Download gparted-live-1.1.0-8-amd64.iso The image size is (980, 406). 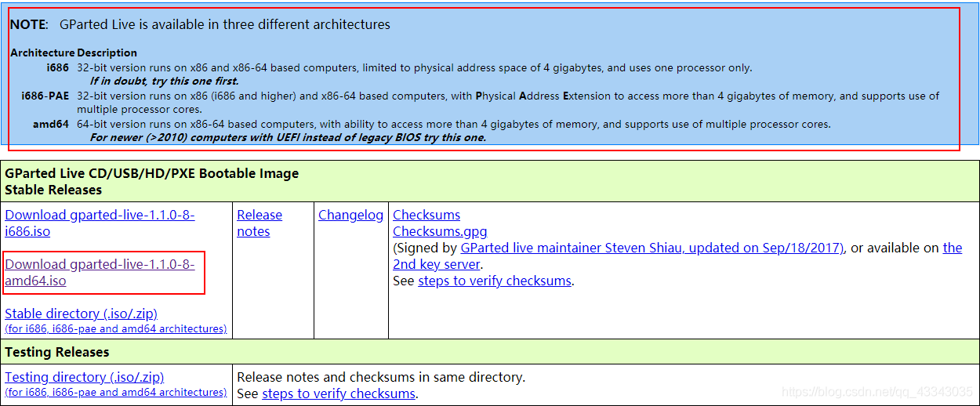click(x=100, y=273)
